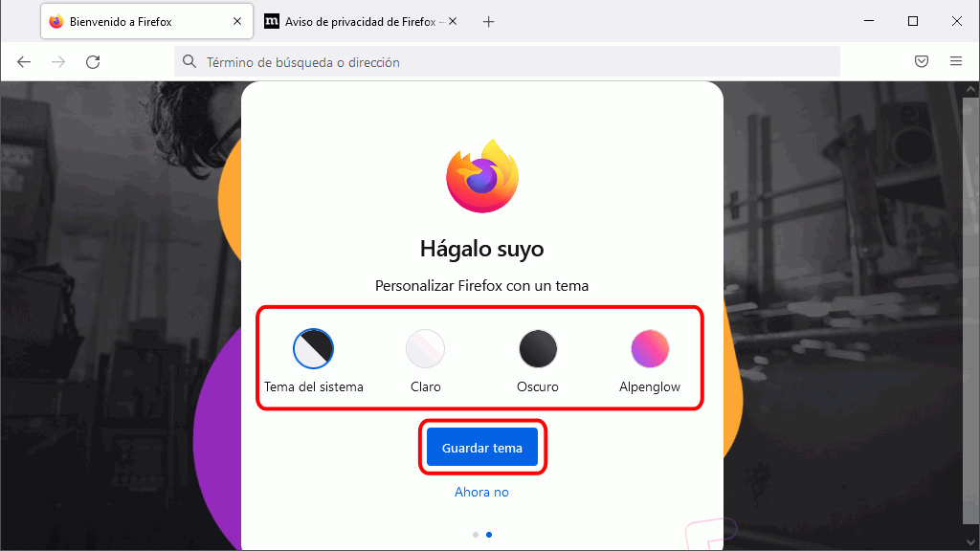Close the Bienvenido a Firefox tab
The width and height of the screenshot is (980, 551).
(x=237, y=21)
